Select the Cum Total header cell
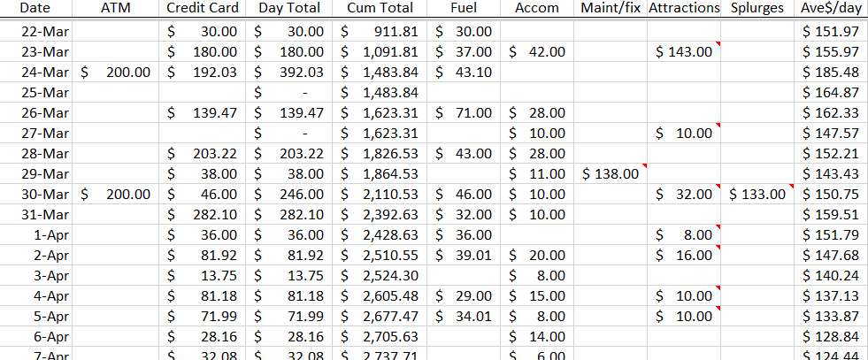 380,8
